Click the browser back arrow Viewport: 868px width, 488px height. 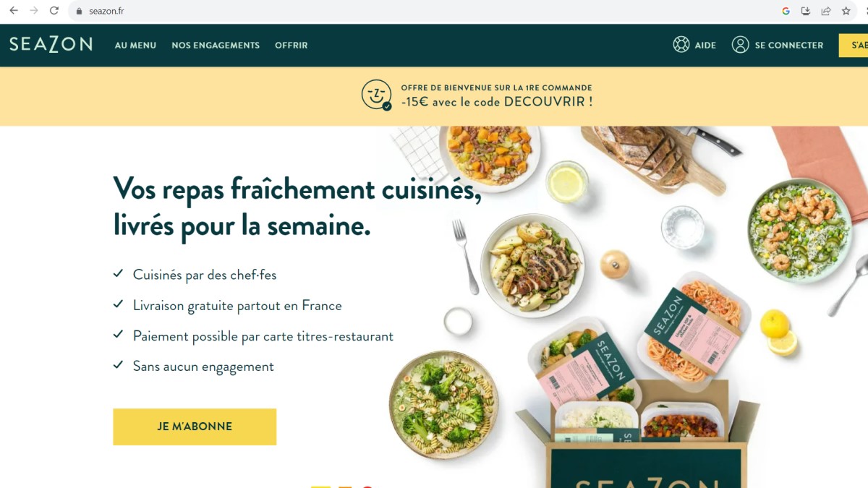[14, 11]
